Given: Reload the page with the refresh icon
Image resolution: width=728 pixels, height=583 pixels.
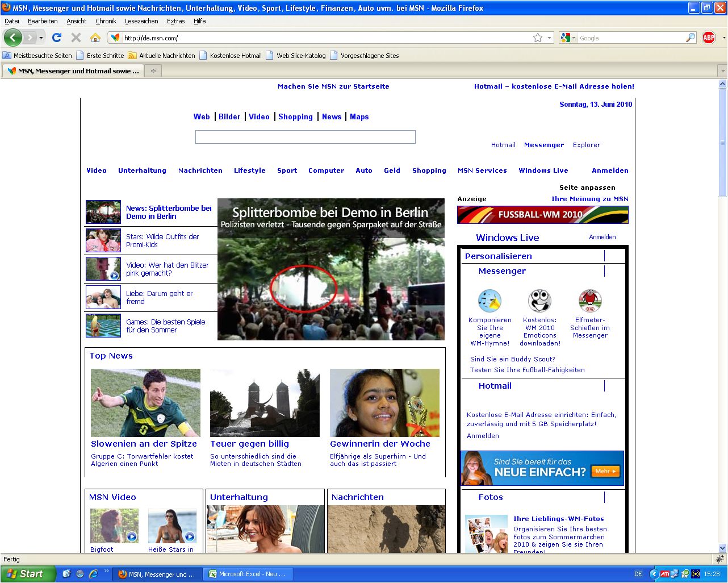Looking at the screenshot, I should (57, 38).
